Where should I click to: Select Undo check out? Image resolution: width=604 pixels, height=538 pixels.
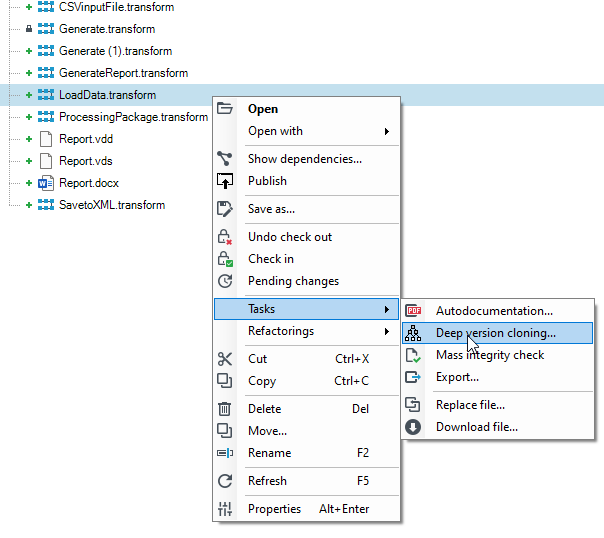click(307, 237)
